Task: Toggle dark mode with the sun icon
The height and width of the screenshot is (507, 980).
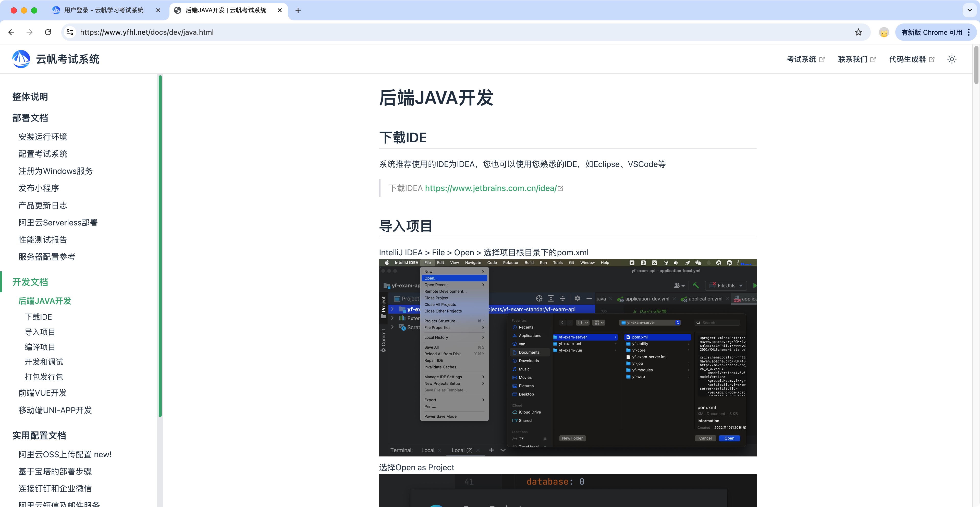Action: point(951,59)
